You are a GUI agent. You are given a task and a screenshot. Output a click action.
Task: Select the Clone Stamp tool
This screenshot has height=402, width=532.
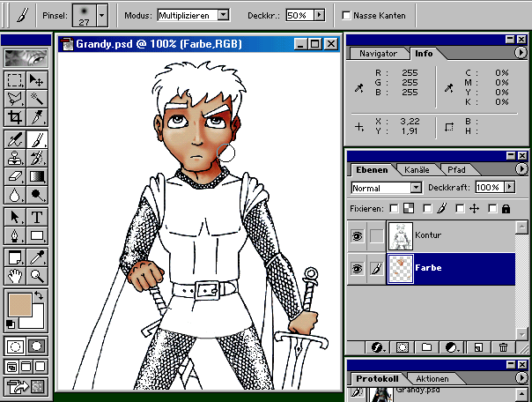click(15, 158)
